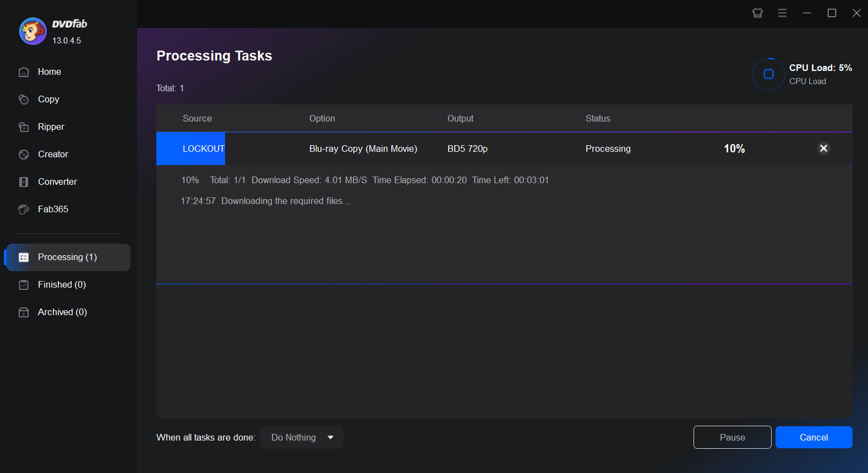Remove the LOCKOUT task with the X icon

click(x=823, y=148)
